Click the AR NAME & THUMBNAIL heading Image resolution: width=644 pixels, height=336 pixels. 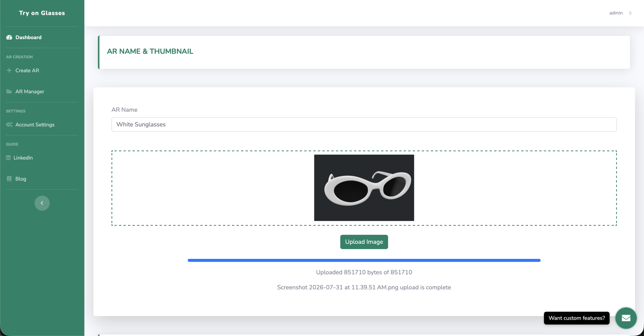tap(150, 51)
